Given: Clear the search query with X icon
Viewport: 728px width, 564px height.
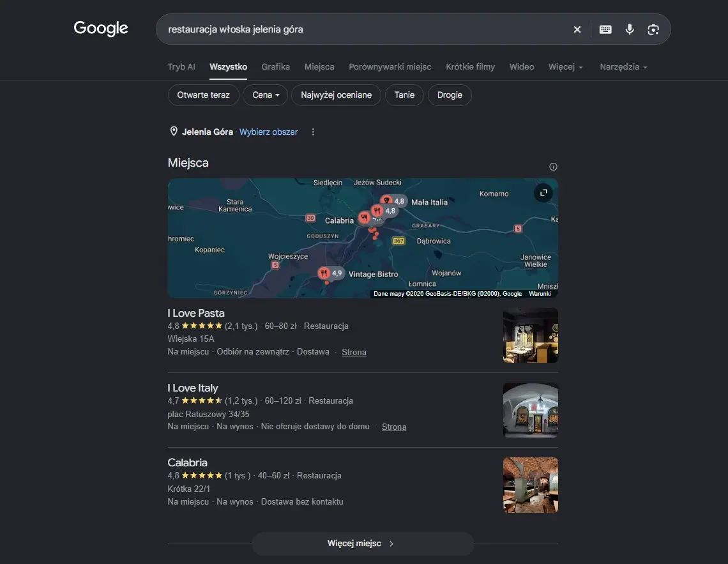Looking at the screenshot, I should (577, 29).
